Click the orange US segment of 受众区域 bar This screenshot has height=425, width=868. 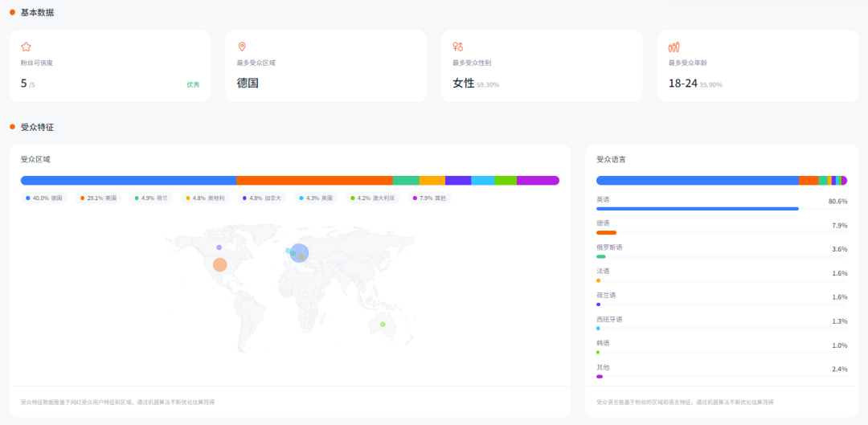(x=314, y=181)
